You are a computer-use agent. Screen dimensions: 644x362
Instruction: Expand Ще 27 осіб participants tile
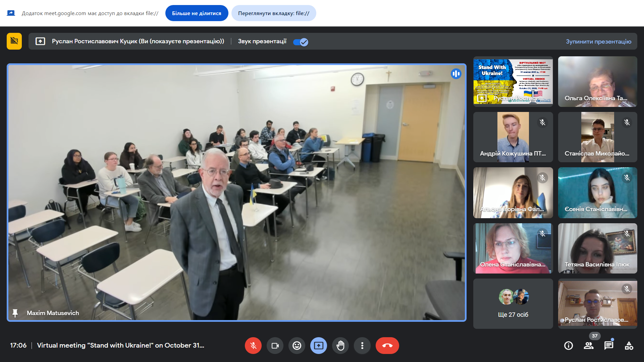coord(513,304)
